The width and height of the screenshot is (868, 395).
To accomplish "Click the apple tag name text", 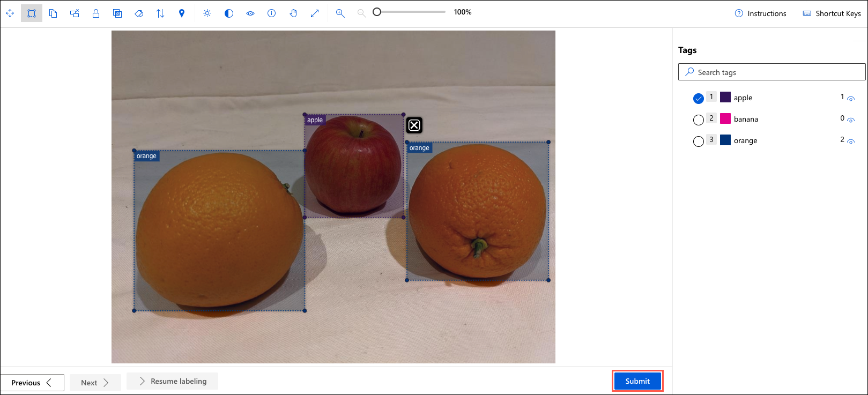I will pyautogui.click(x=743, y=98).
